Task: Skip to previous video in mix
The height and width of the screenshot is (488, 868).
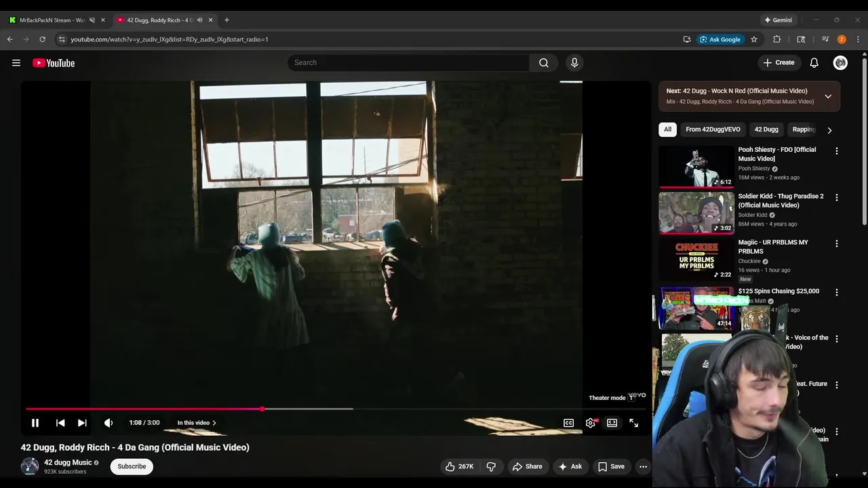Action: pos(60,423)
